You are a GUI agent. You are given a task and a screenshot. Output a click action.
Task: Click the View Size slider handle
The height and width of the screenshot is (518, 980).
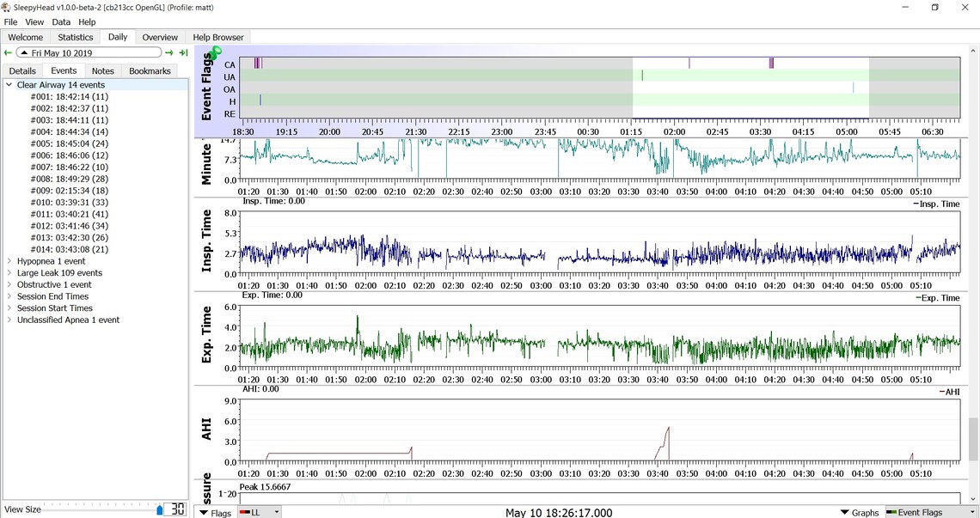(159, 510)
